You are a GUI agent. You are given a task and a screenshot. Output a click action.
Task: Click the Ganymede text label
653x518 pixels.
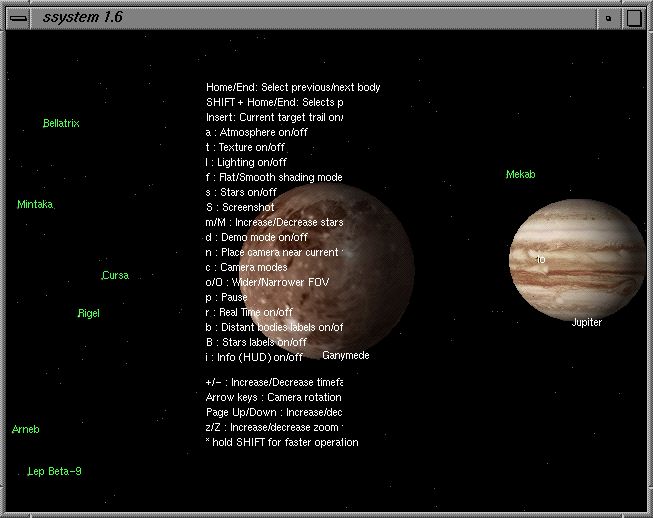point(346,355)
